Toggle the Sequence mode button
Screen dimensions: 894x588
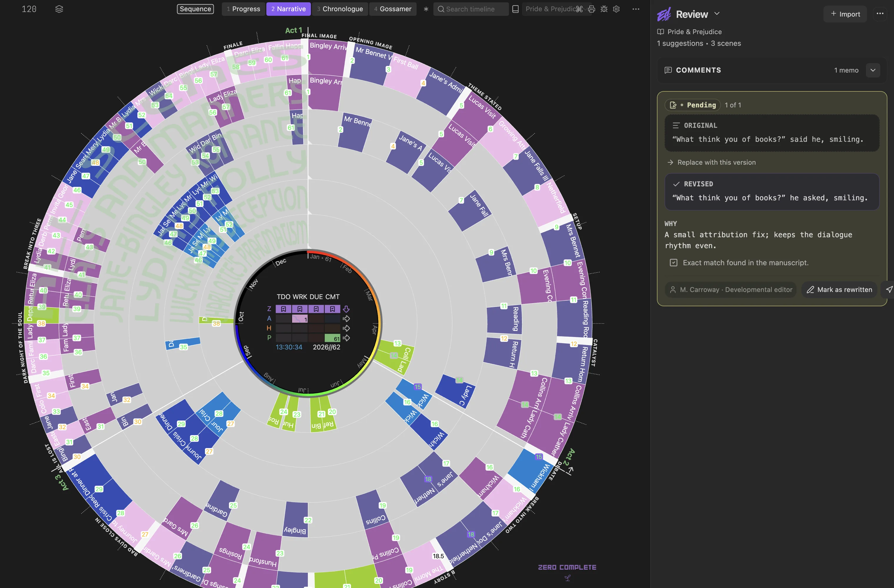pyautogui.click(x=195, y=9)
